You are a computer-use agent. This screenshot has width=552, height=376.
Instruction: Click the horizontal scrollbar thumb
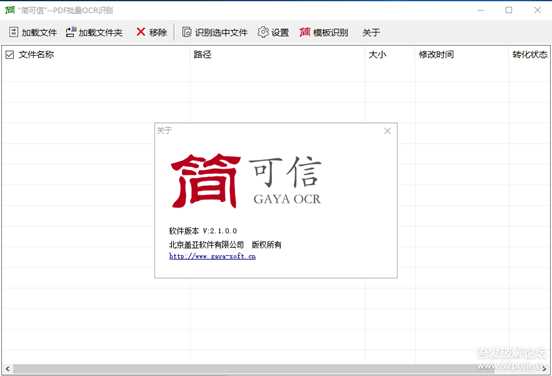pyautogui.click(x=253, y=369)
